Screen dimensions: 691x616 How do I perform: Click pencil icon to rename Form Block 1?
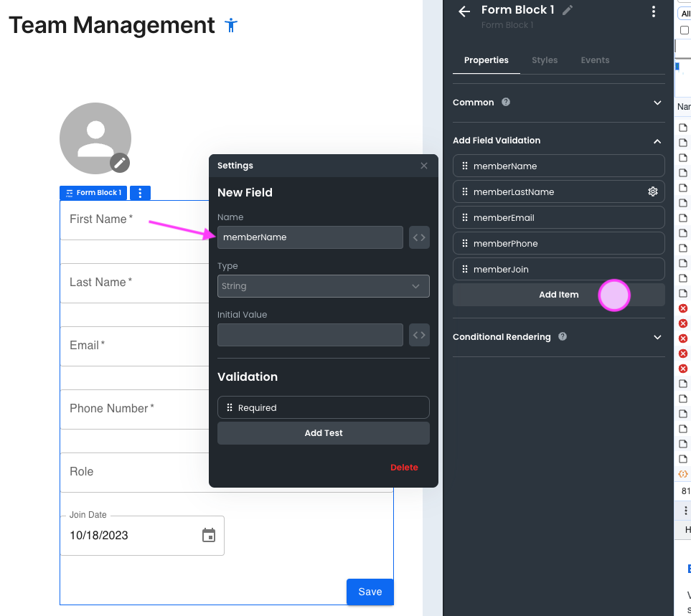(568, 10)
